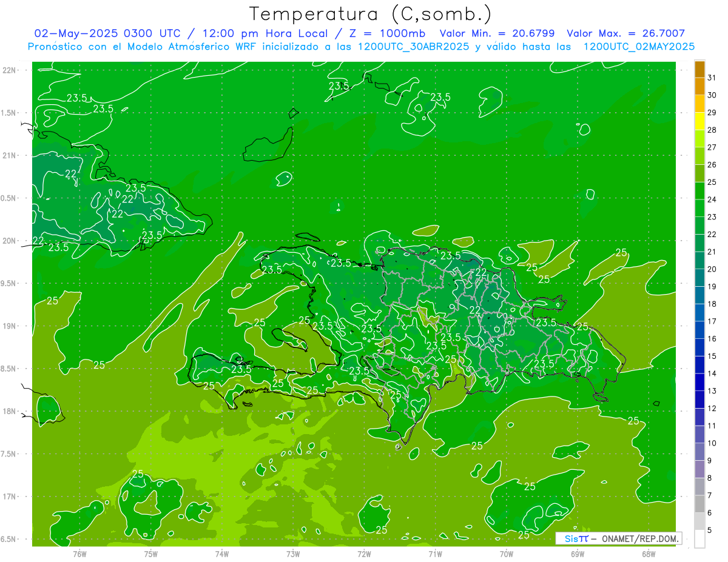Click the '75W' longitude axis label

click(x=151, y=554)
